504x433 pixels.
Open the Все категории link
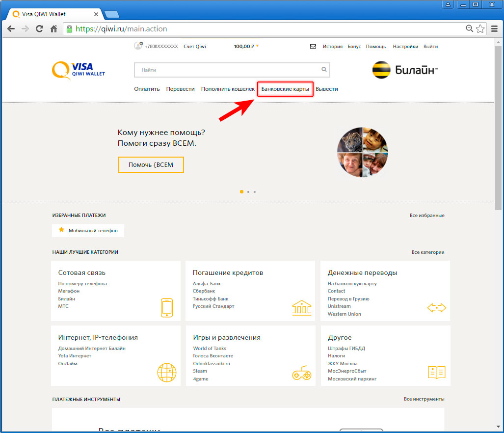tap(428, 252)
